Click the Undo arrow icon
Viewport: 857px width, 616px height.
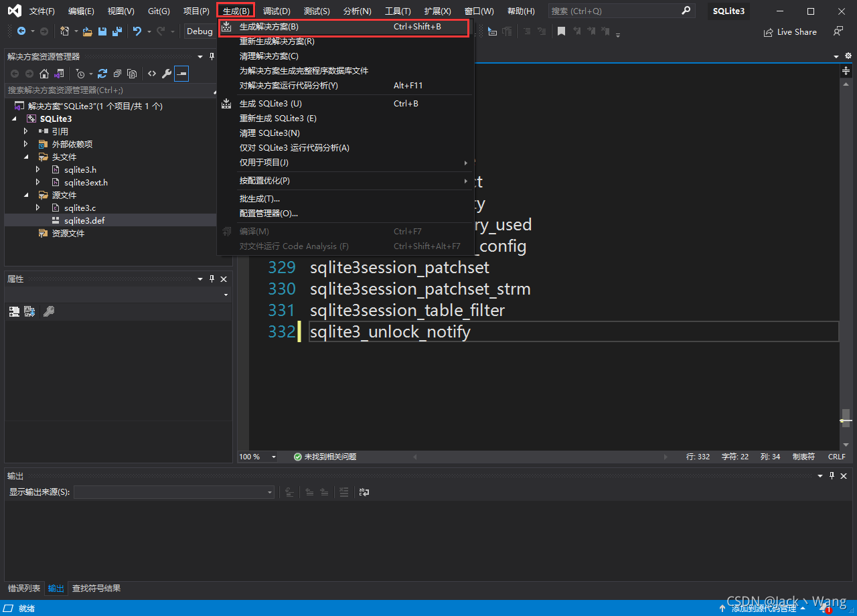137,31
